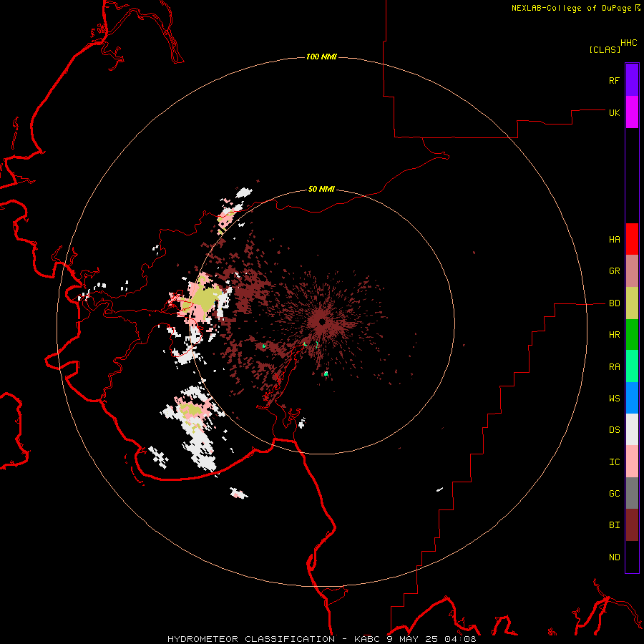This screenshot has width=644, height=644.
Task: Click the "HA" legend label
Action: tap(614, 240)
